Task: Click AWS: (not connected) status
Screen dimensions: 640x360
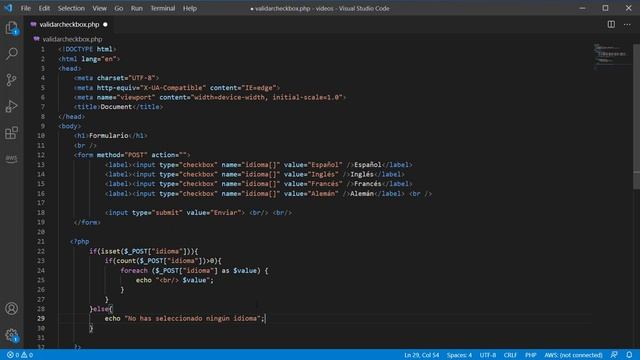Action: [573, 355]
